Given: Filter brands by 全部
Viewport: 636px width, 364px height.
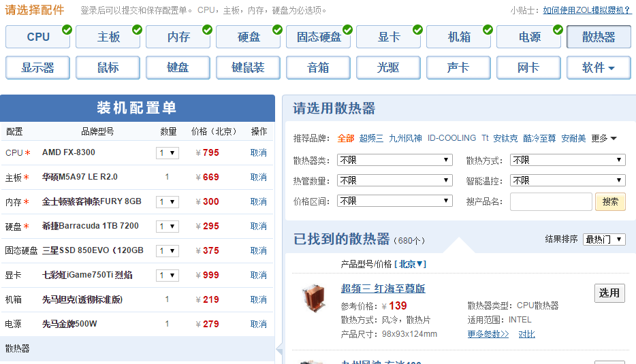Looking at the screenshot, I should pyautogui.click(x=346, y=139).
